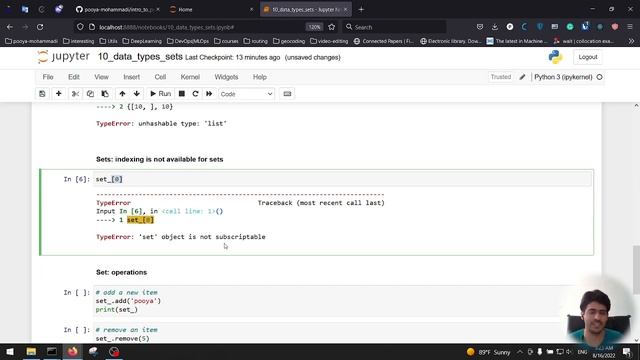The image size is (640, 360).
Task: Open the Kernel menu
Action: point(190,77)
